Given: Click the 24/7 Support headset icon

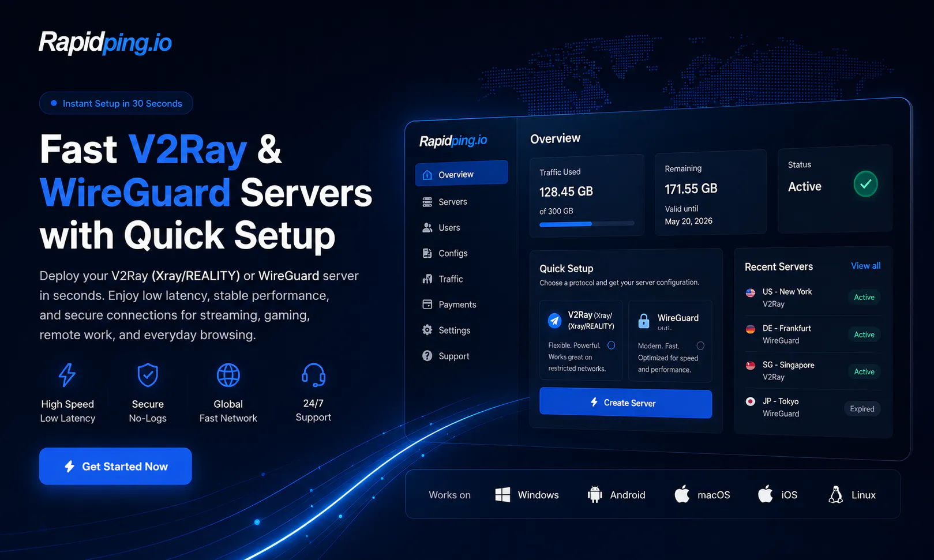Looking at the screenshot, I should coord(314,375).
